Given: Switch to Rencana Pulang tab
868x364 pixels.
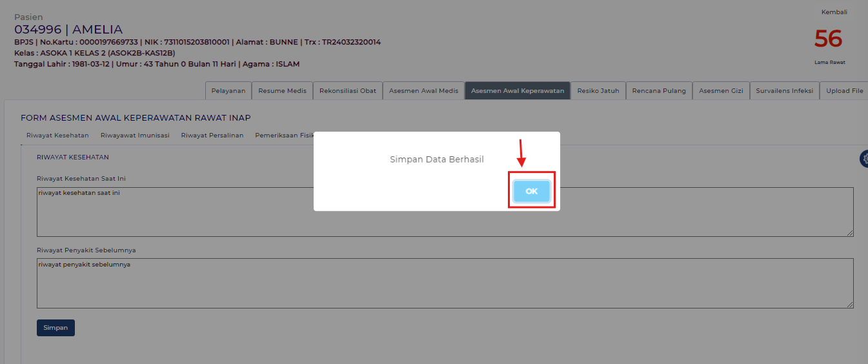Looking at the screenshot, I should click(x=660, y=91).
